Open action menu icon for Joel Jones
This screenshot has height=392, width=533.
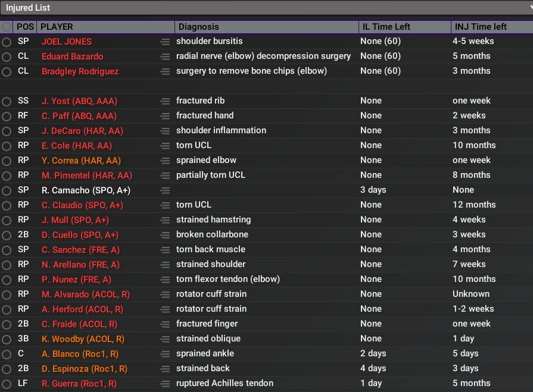[165, 42]
